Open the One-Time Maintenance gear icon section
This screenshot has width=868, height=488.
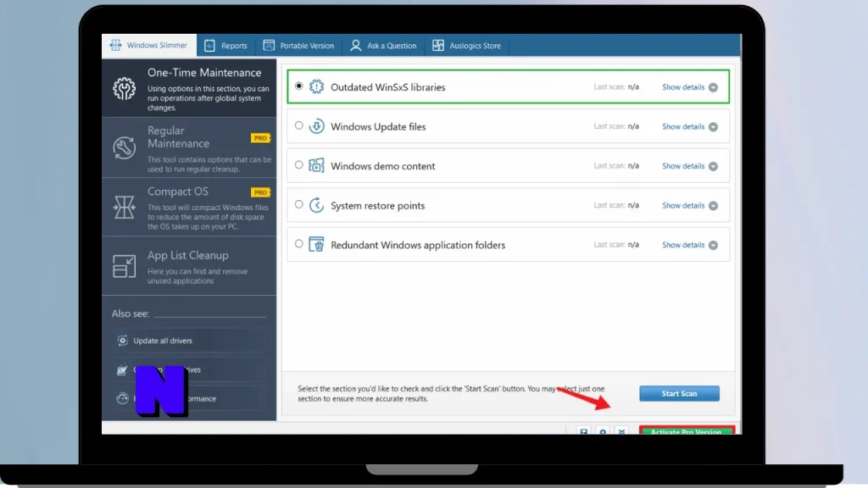tap(124, 88)
